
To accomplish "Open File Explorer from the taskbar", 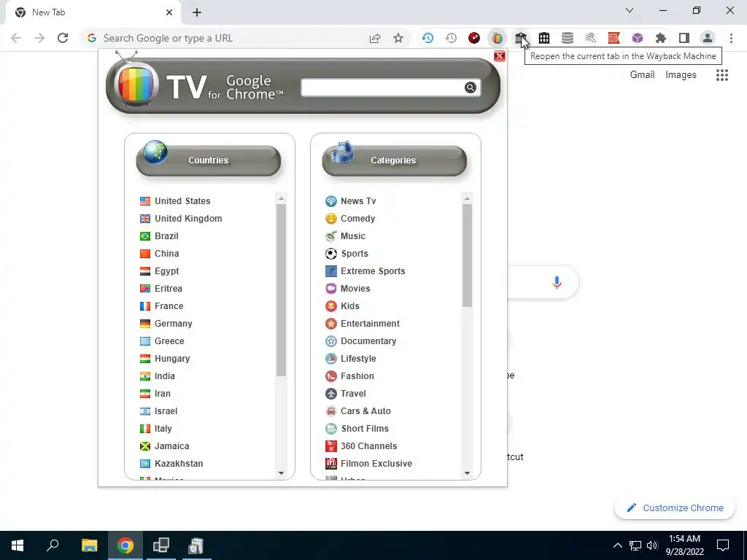I will click(x=89, y=545).
